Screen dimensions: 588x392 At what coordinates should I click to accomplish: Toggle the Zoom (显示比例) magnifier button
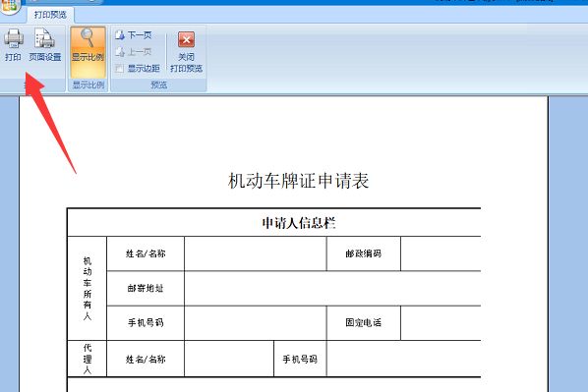(x=88, y=52)
